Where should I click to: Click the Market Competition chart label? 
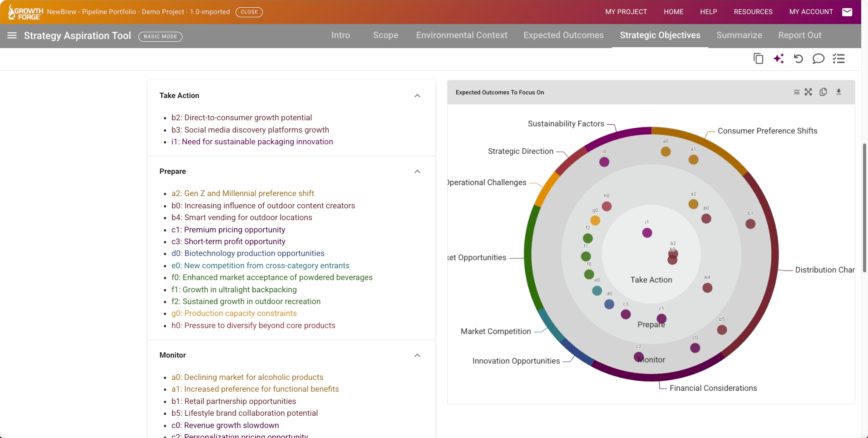[x=496, y=331]
